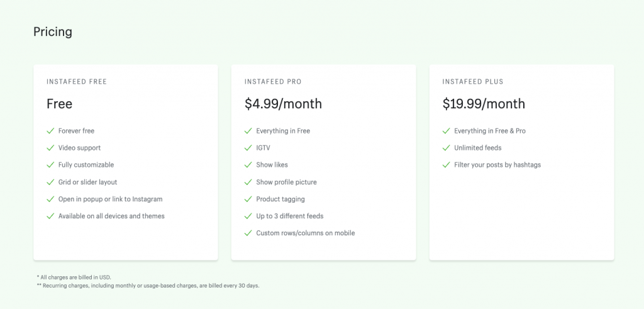The height and width of the screenshot is (309, 644).
Task: Click the Recurring charges billed every 30 days note
Action: tap(148, 285)
